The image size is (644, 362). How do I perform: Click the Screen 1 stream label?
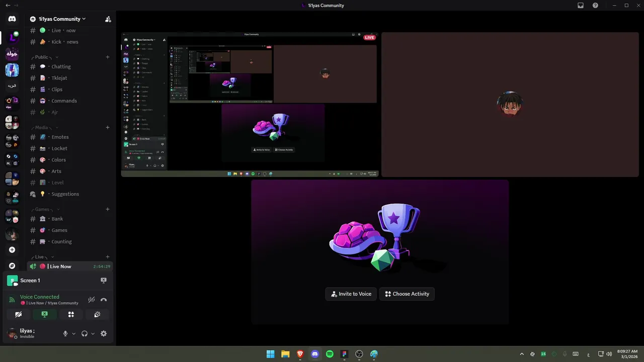tap(30, 281)
